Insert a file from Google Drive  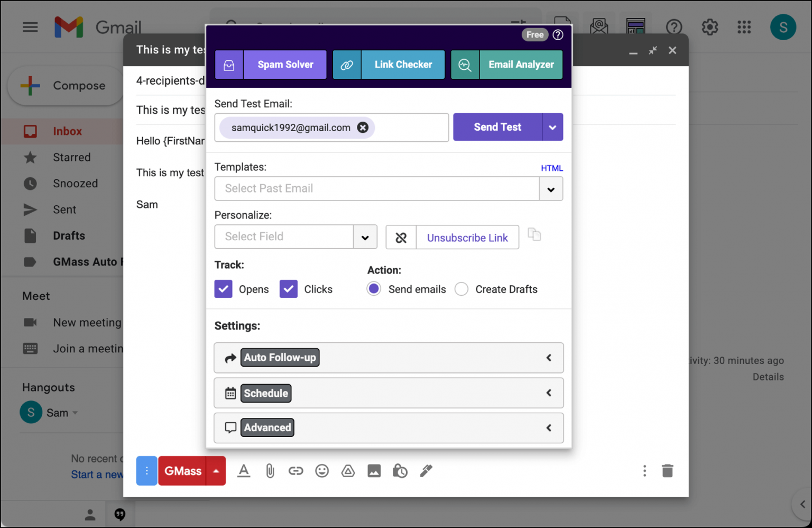[348, 470]
